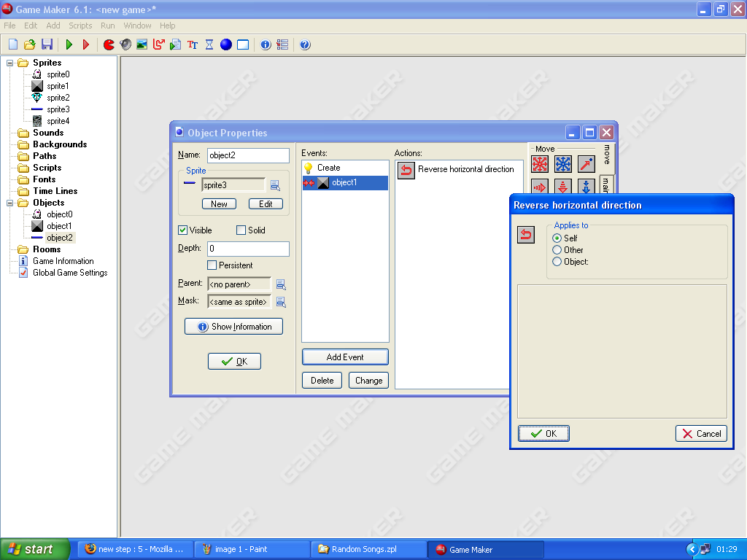
Task: Enable the Solid checkbox
Action: point(241,230)
